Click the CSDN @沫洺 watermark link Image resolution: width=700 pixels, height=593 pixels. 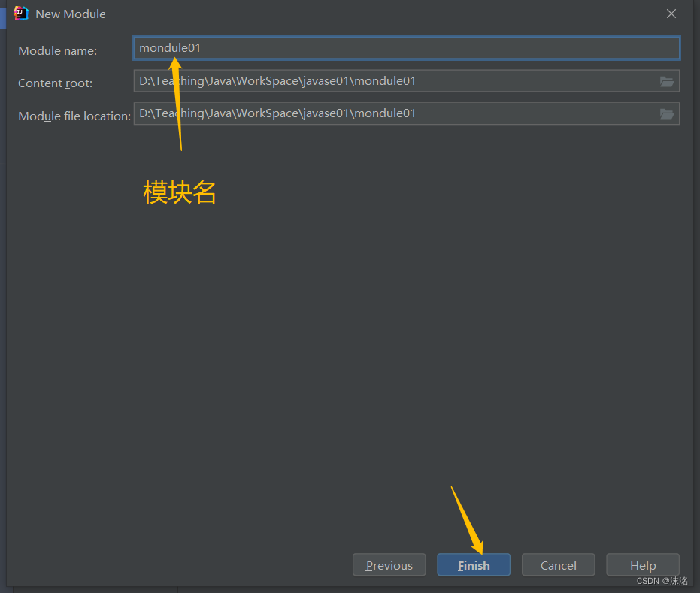(662, 580)
